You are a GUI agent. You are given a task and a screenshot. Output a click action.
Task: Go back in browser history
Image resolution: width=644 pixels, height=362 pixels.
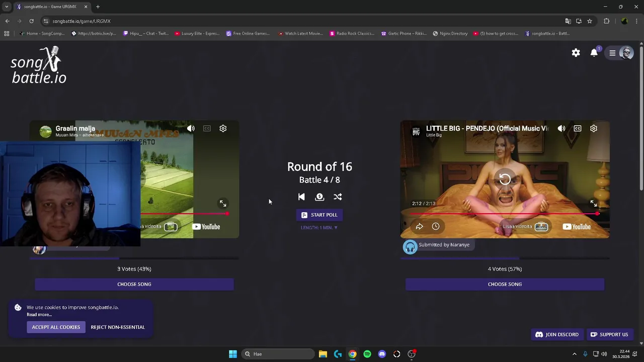click(x=7, y=21)
